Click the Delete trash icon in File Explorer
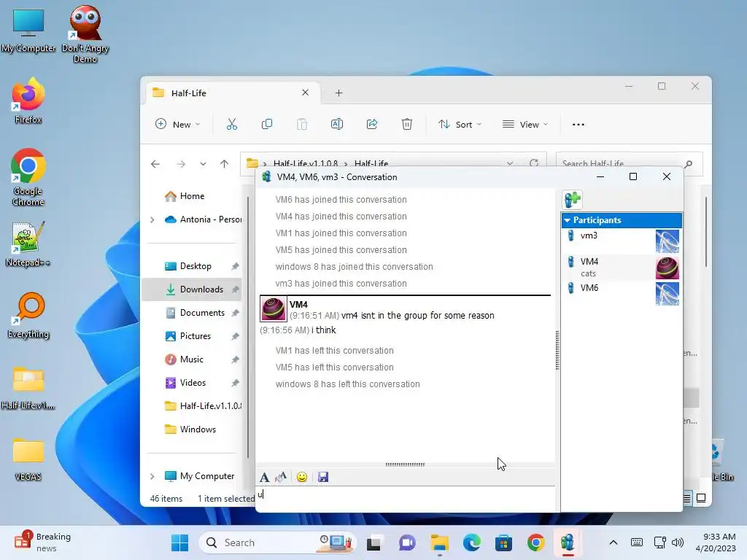The height and width of the screenshot is (560, 747). [x=407, y=124]
